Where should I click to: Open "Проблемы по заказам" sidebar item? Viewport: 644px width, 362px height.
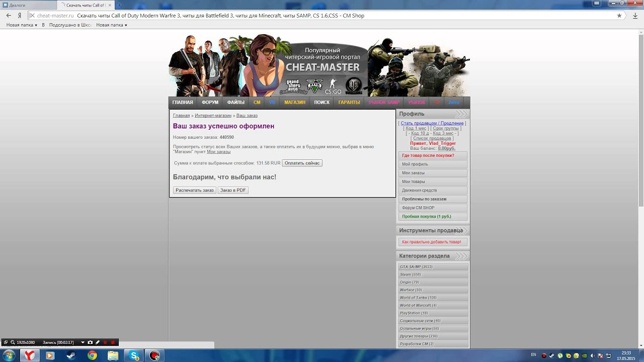pyautogui.click(x=433, y=199)
